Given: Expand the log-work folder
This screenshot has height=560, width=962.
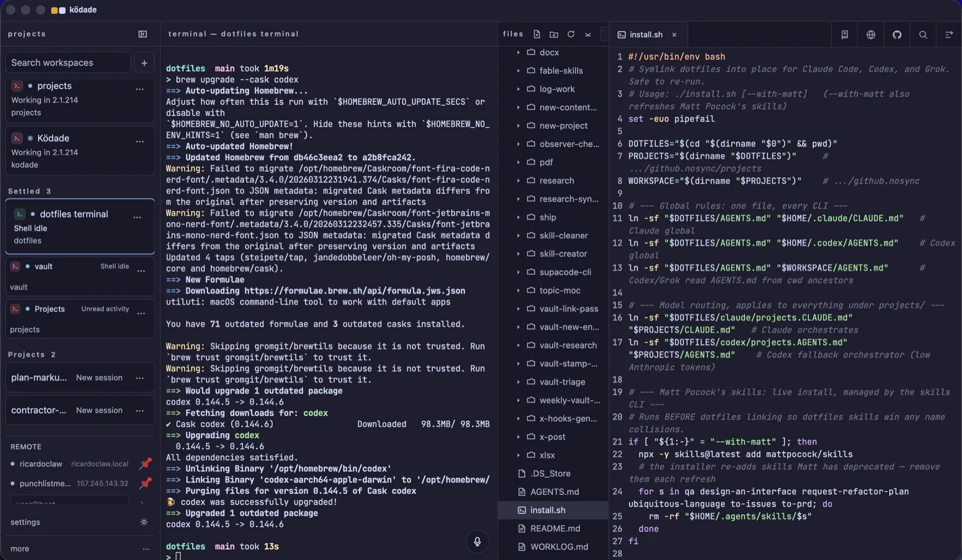Looking at the screenshot, I should [518, 89].
